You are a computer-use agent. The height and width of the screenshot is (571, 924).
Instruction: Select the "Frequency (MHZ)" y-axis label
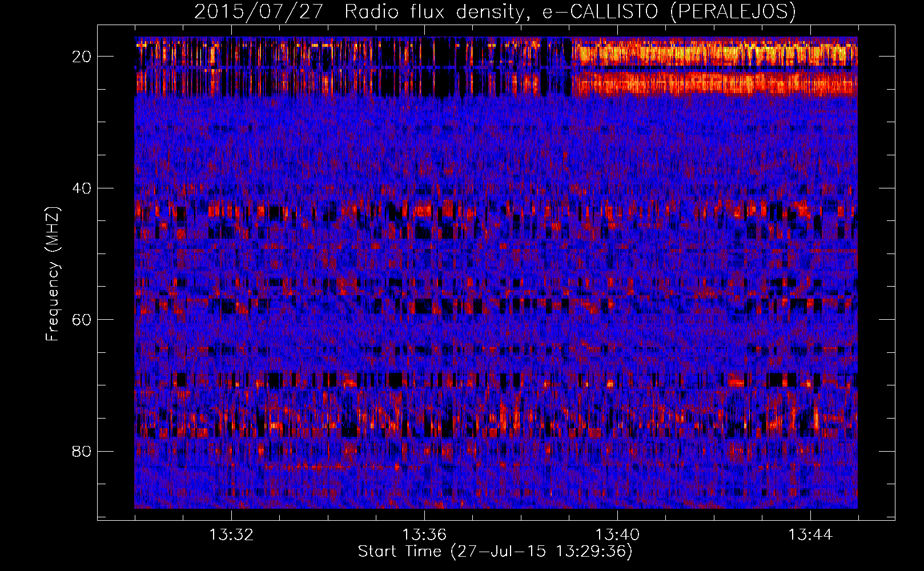(x=53, y=274)
